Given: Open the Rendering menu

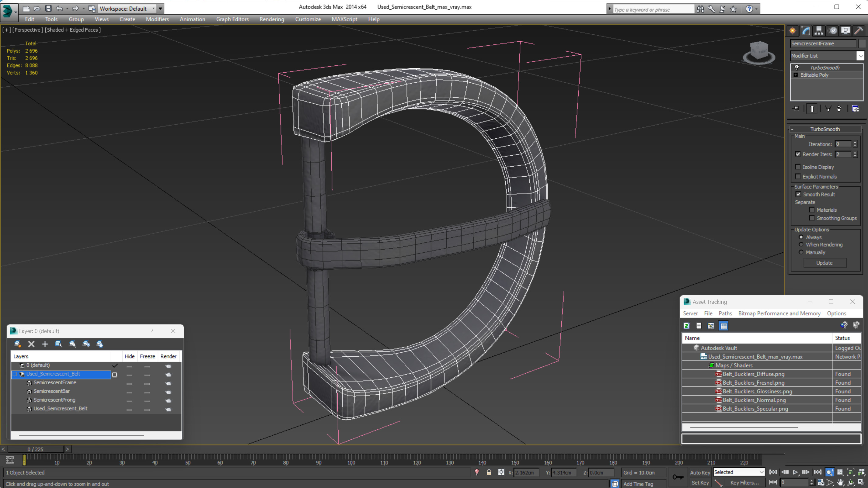Looking at the screenshot, I should pyautogui.click(x=272, y=19).
